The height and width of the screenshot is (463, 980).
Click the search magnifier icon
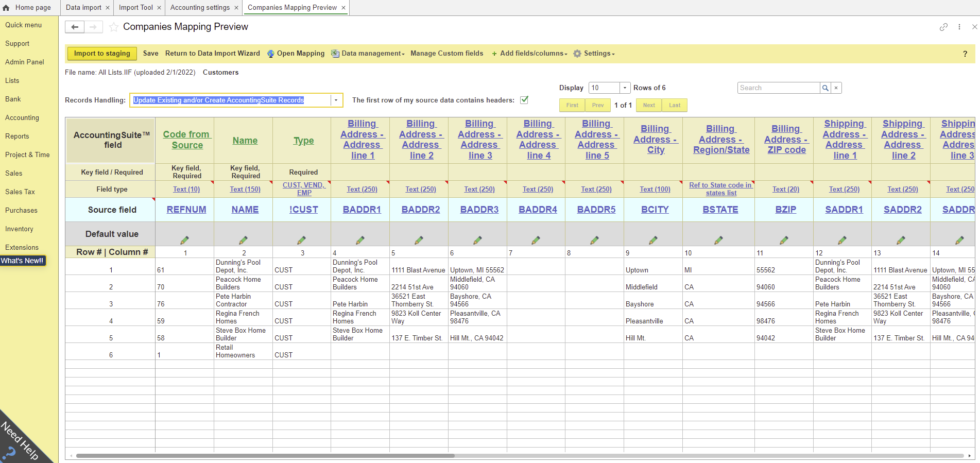tap(826, 88)
